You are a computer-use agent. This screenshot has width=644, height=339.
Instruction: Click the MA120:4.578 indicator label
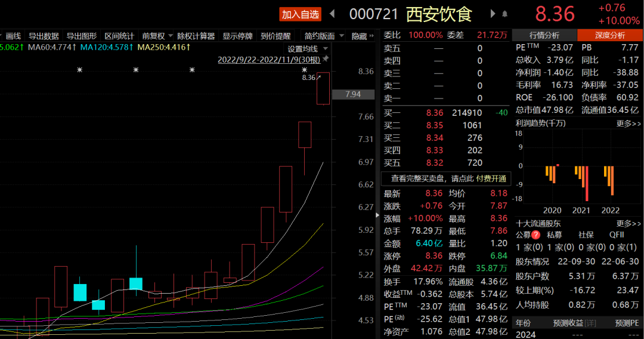tap(106, 47)
